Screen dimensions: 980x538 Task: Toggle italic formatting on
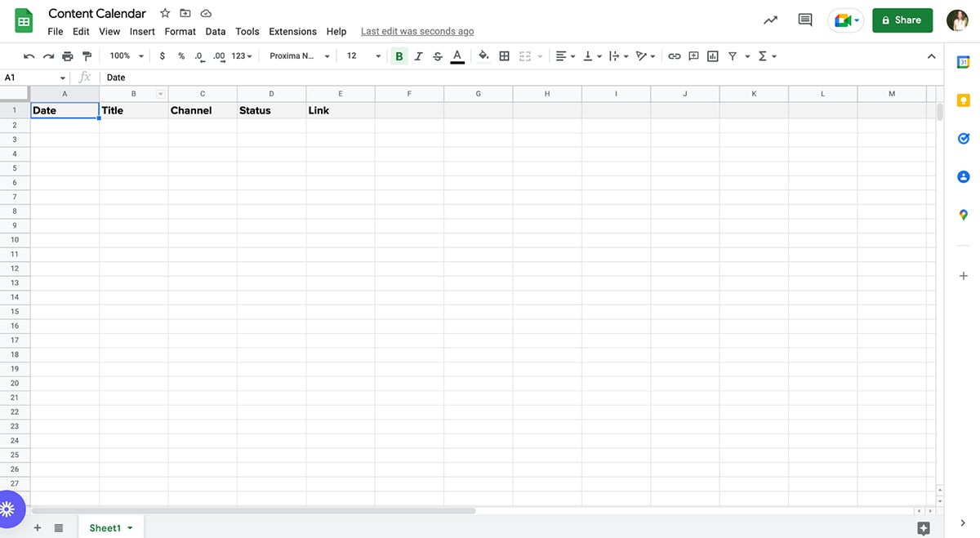pos(418,56)
